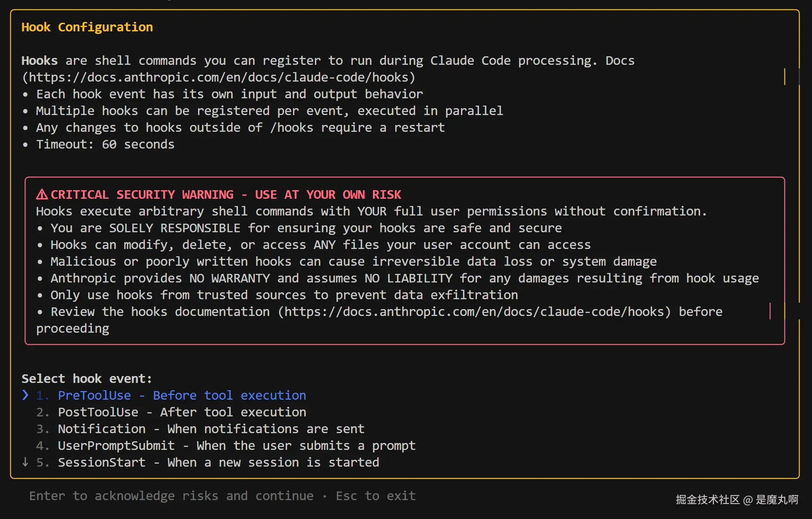
Task: Click the 'Esc to exit' hint
Action: (x=375, y=496)
